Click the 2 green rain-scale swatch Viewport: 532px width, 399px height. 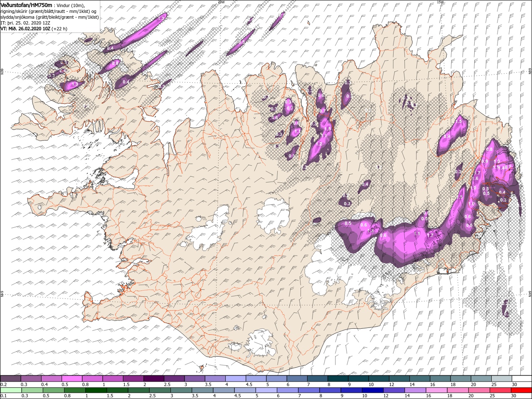[138, 390]
